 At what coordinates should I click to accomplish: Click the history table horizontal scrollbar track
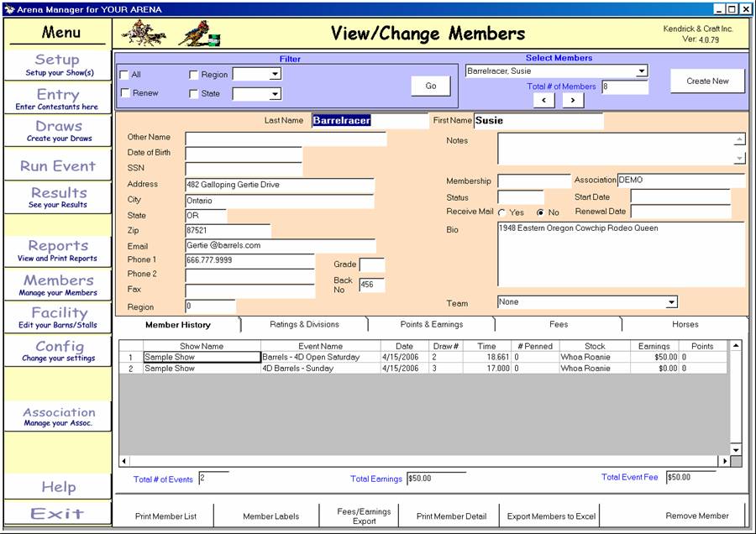click(424, 461)
